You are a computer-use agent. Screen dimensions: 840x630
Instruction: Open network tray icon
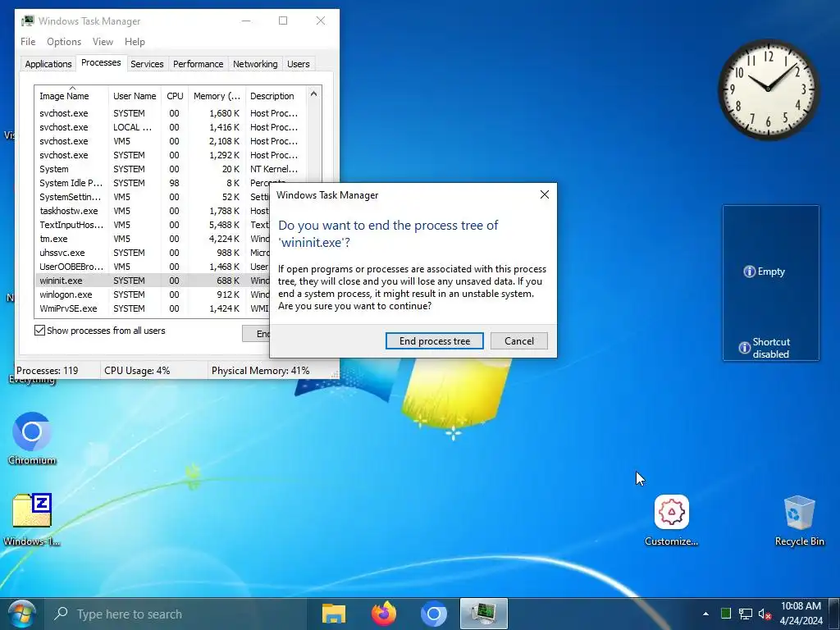click(x=745, y=614)
